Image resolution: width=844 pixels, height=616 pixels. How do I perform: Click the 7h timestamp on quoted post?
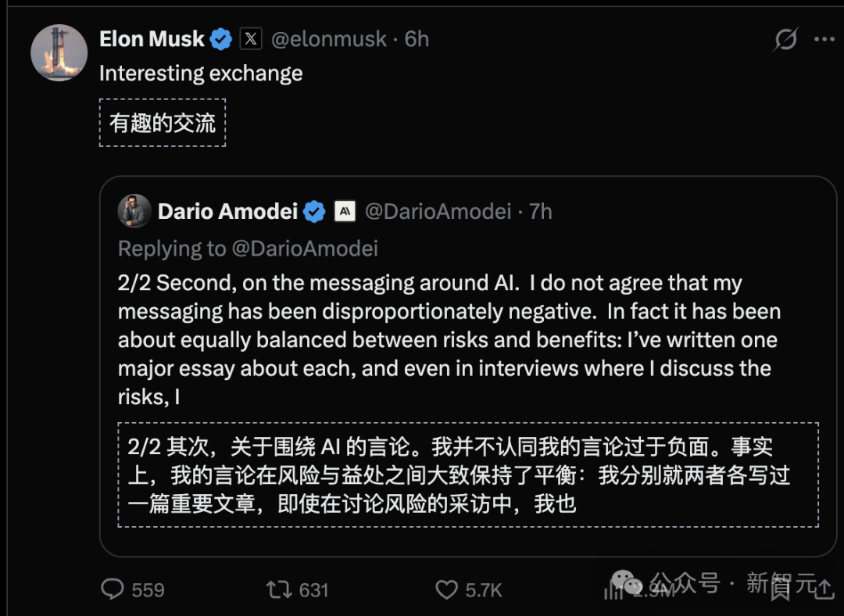click(541, 212)
